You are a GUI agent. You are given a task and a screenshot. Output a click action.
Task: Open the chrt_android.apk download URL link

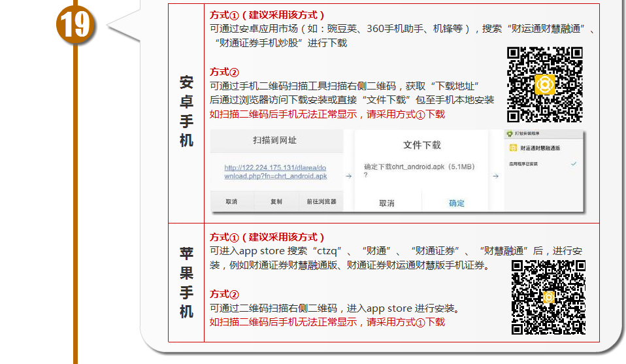(x=276, y=172)
